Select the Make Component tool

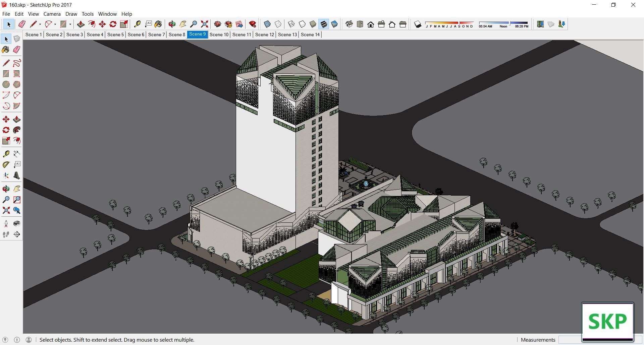point(17,39)
